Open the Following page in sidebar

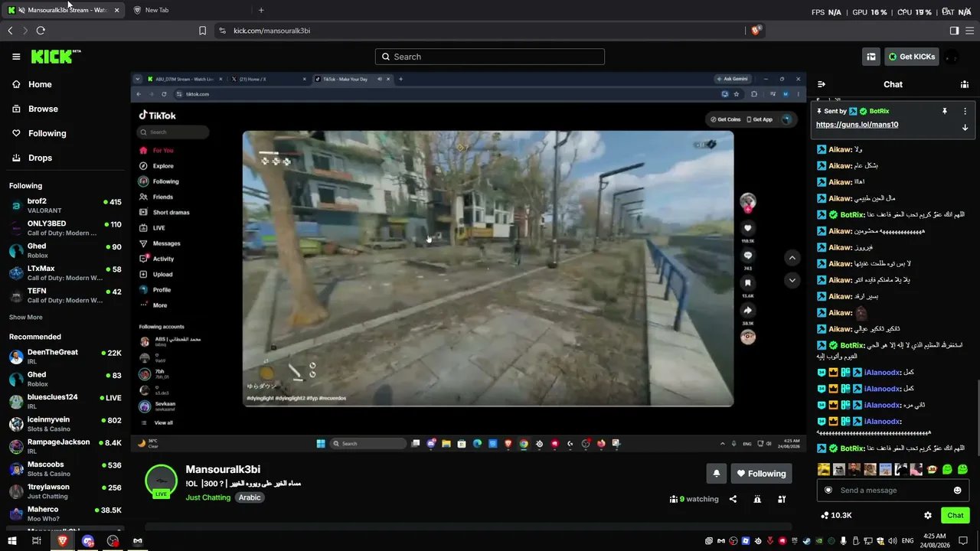coord(47,133)
